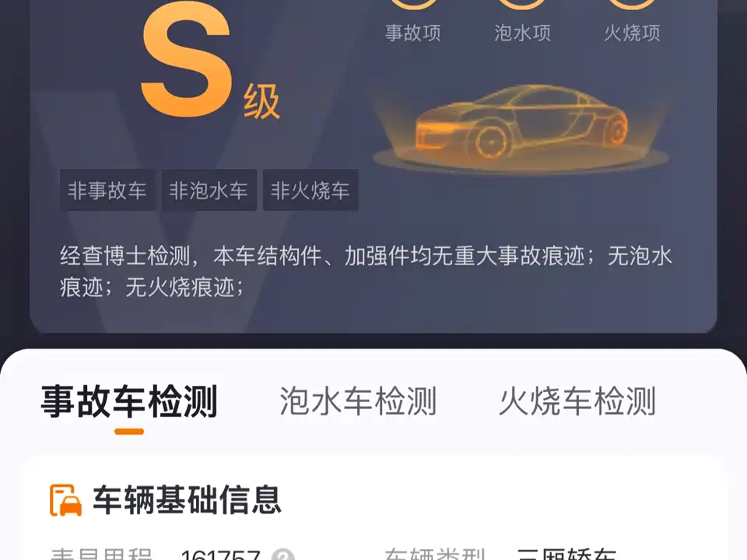This screenshot has height=560, width=747.
Task: Tap the 车辆基础信息 section heading
Action: click(187, 500)
